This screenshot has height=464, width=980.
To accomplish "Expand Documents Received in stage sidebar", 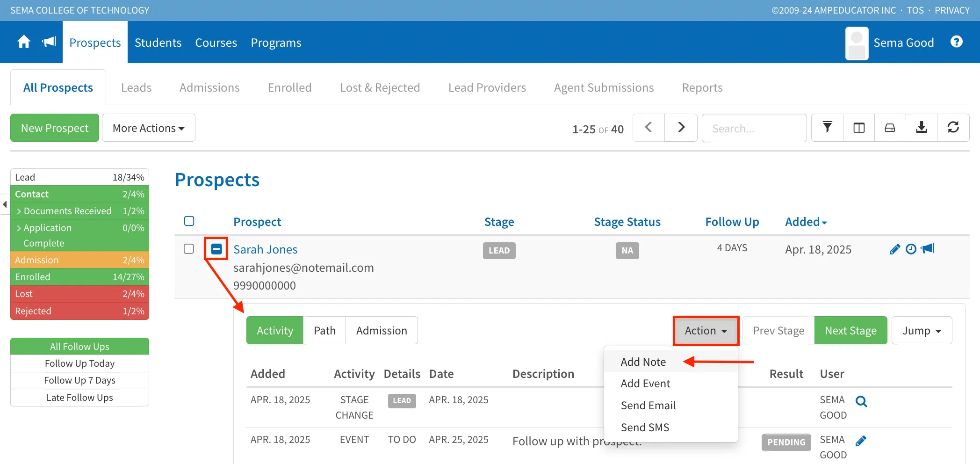I will coord(19,211).
